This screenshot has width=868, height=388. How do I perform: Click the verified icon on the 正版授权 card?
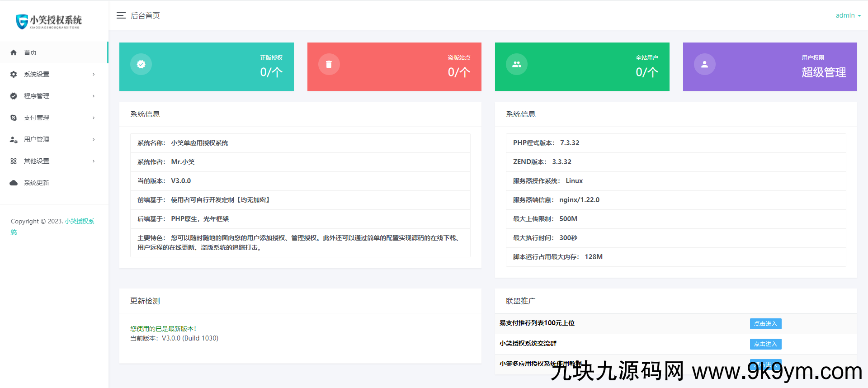coord(141,64)
